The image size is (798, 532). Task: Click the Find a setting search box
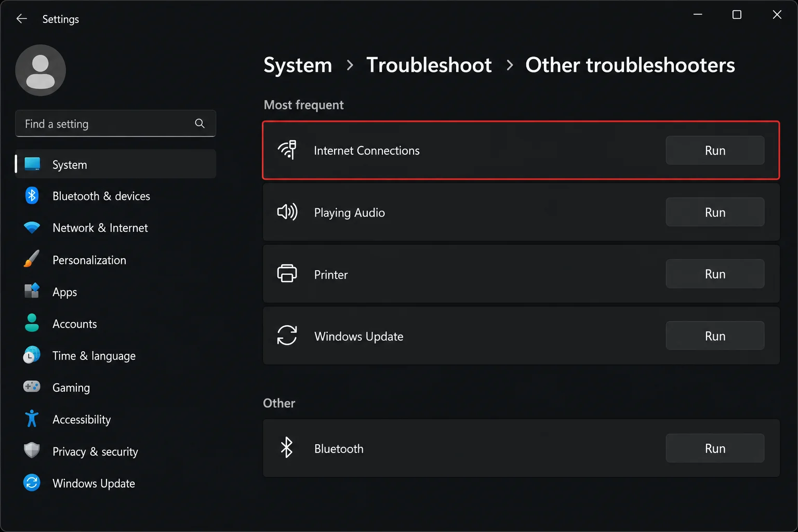coord(115,123)
